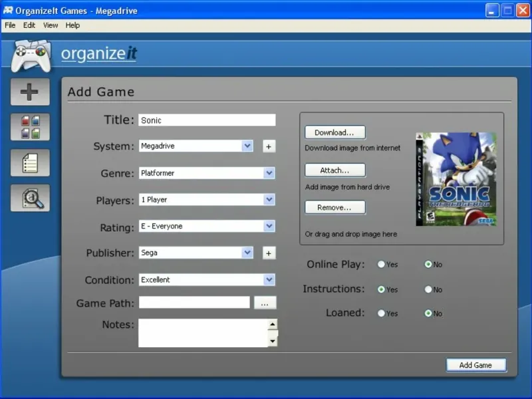Click plus button next to System
This screenshot has height=399, width=532.
269,146
